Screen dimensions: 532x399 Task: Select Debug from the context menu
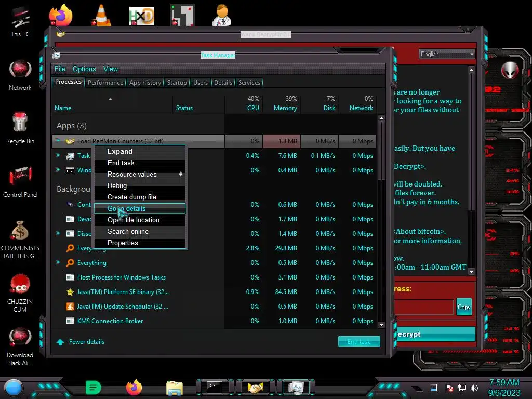point(140,185)
